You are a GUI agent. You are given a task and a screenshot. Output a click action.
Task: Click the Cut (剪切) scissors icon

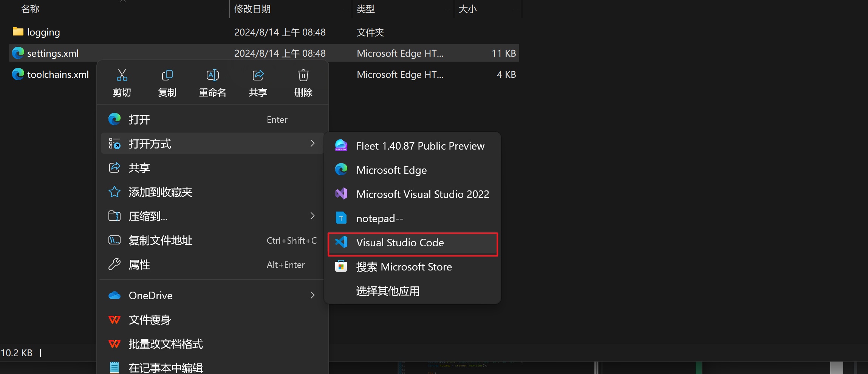[x=122, y=76]
